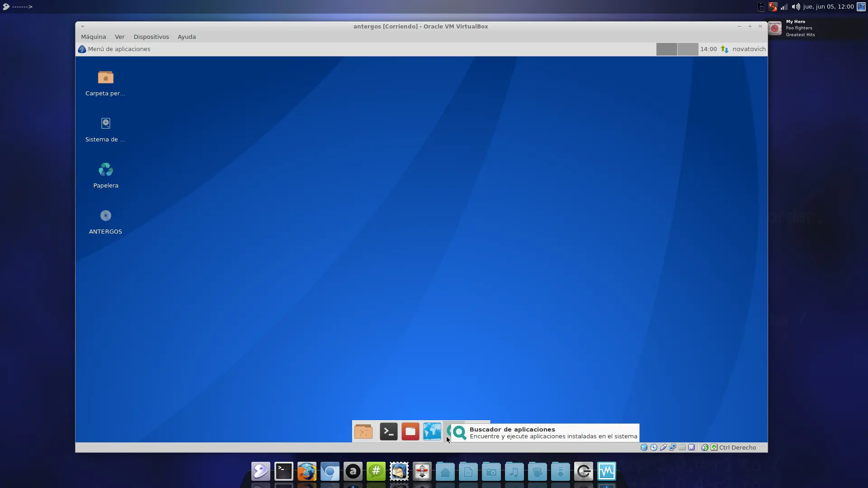Click the optical disc icon in the VirtualBox status bar

(654, 448)
